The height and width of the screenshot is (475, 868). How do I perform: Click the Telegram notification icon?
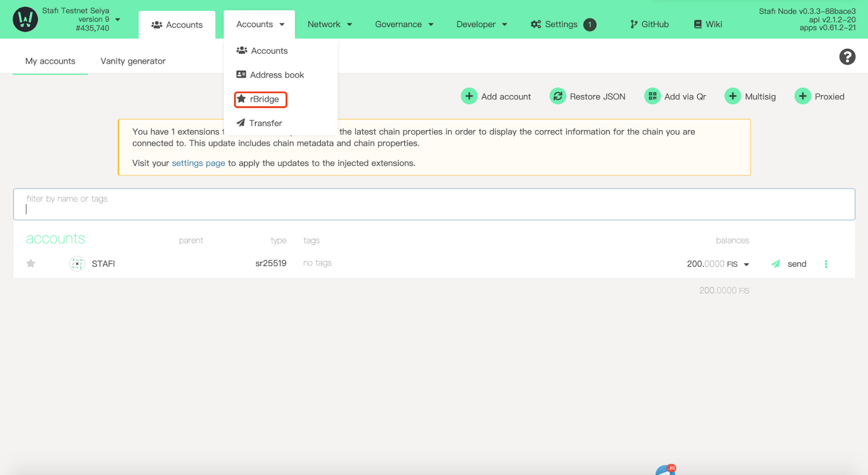point(666,470)
